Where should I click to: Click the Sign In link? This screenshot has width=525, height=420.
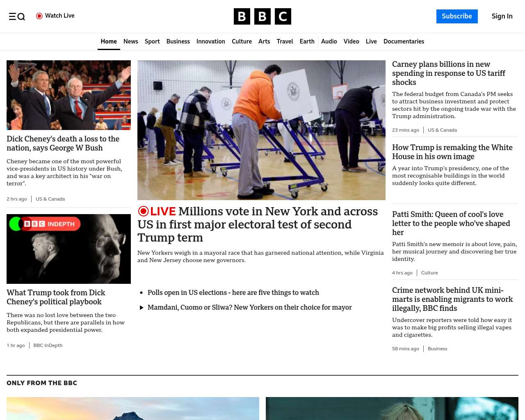tap(502, 16)
